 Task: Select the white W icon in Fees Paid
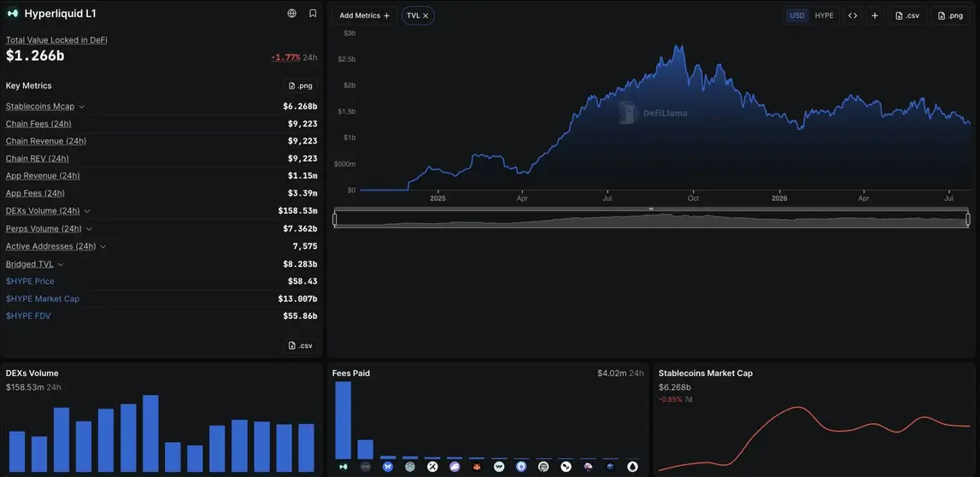pos(499,467)
